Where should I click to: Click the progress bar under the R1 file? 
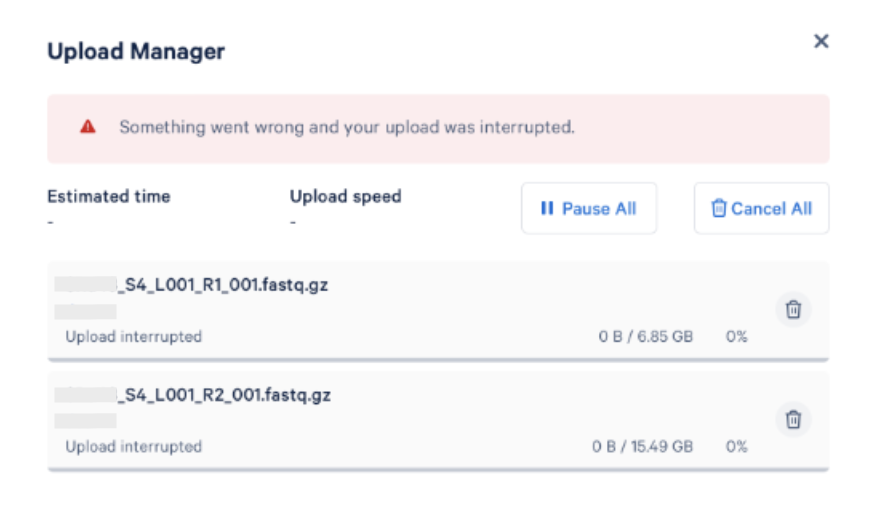438,360
